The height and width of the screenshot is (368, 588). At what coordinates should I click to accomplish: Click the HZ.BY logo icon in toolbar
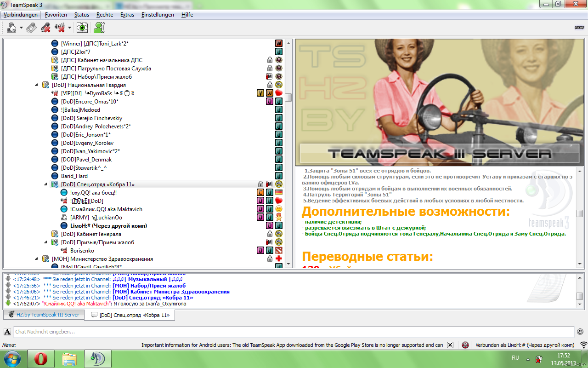pos(580,28)
